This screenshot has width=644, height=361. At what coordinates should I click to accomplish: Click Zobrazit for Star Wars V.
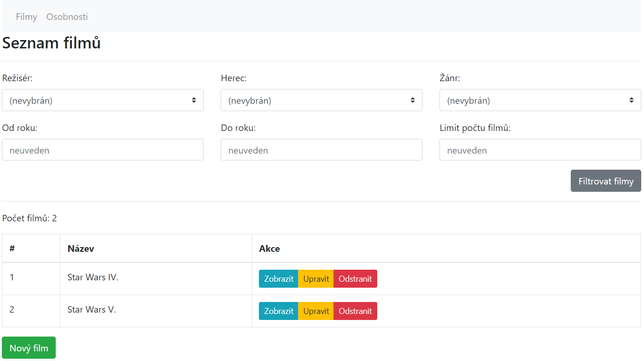click(279, 311)
